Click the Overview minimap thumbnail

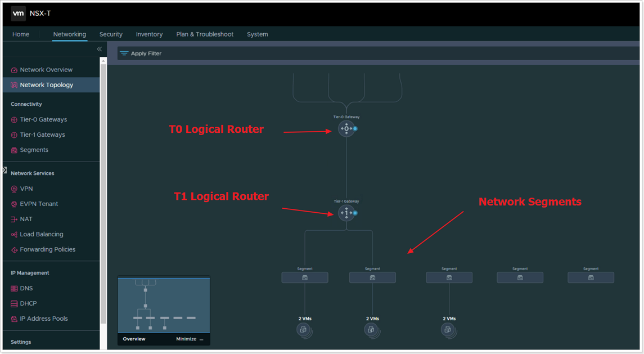tap(164, 305)
